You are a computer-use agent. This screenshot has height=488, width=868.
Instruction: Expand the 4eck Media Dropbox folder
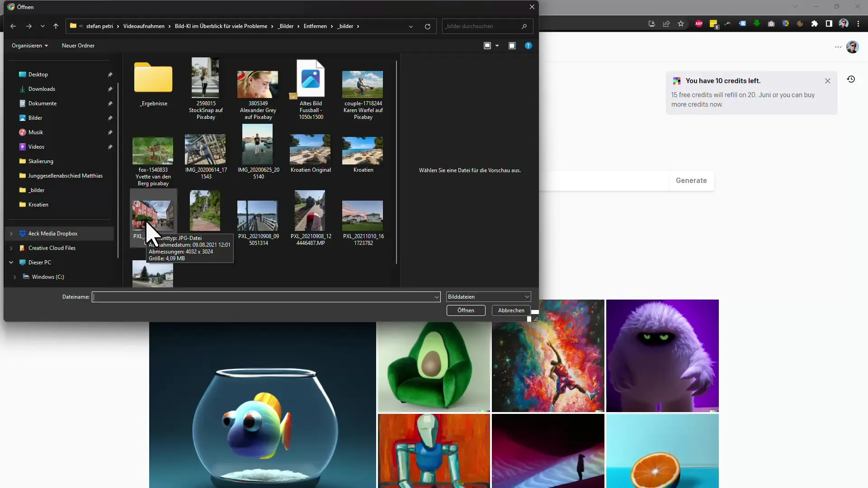(x=11, y=233)
